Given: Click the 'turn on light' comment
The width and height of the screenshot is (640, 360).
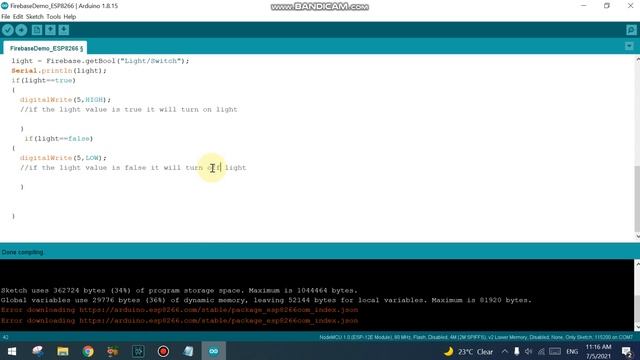Looking at the screenshot, I should point(129,109).
